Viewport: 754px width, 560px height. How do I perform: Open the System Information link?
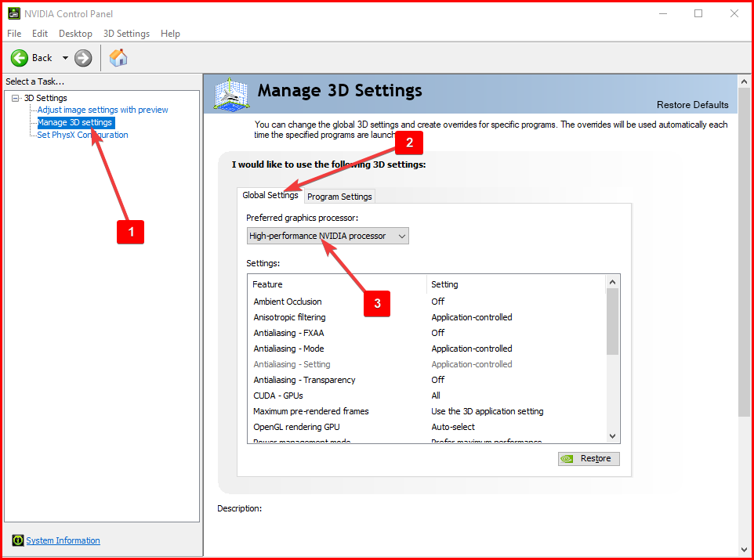click(63, 540)
